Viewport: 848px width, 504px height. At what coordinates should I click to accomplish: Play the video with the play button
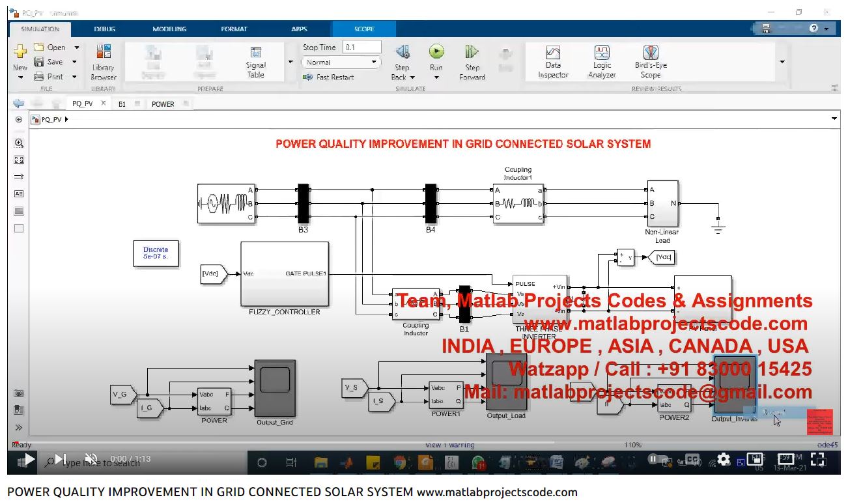[x=29, y=459]
